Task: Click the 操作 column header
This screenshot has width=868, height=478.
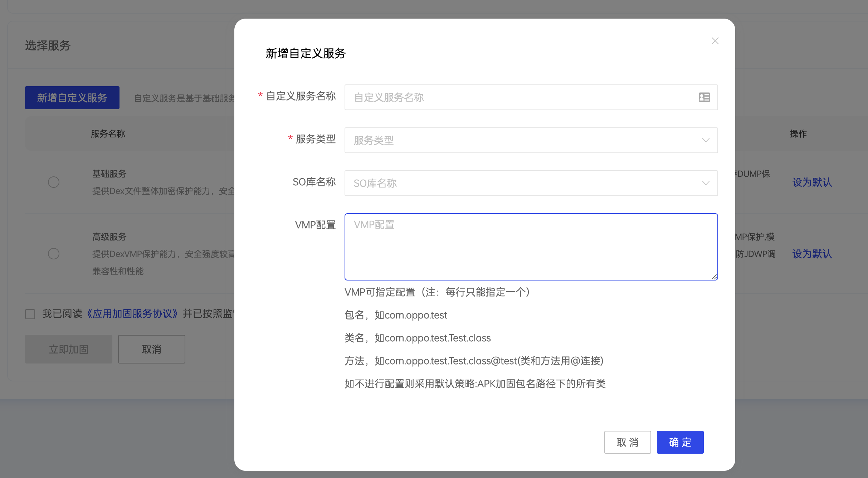Action: (798, 134)
